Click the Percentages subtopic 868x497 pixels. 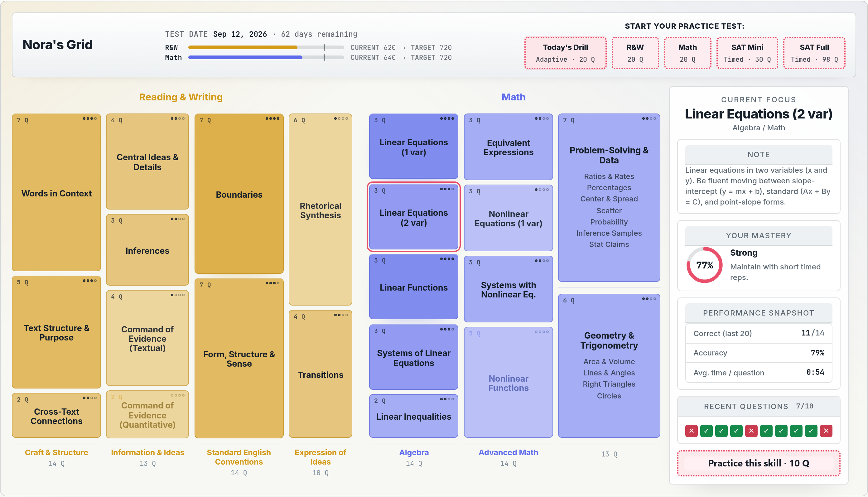[x=609, y=187]
